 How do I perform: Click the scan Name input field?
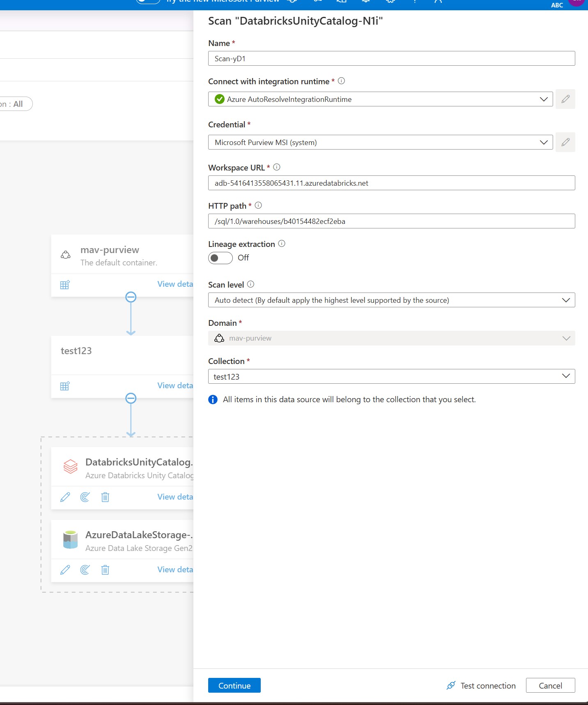pos(392,58)
